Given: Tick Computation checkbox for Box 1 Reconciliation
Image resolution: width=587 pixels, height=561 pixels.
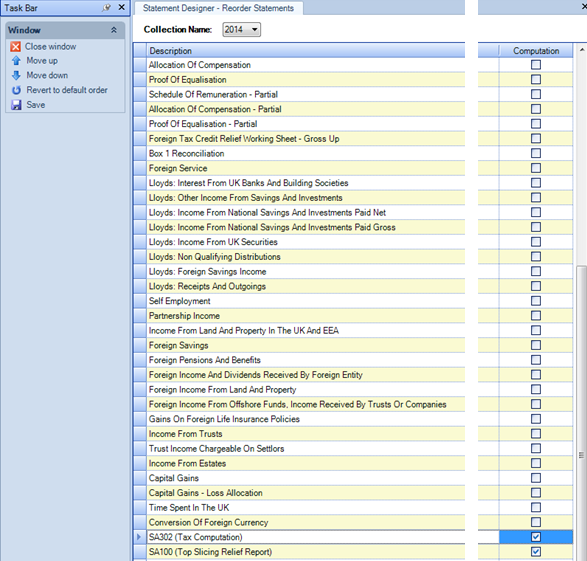Looking at the screenshot, I should pos(536,153).
